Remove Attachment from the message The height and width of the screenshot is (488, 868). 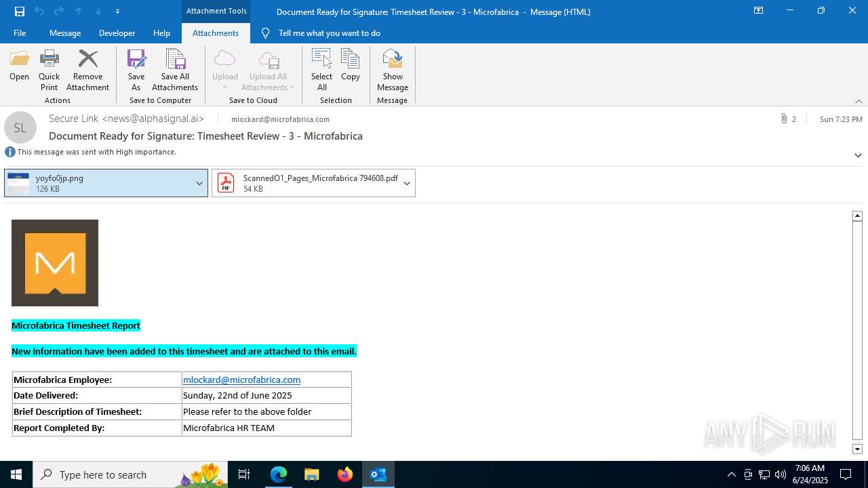coord(87,70)
